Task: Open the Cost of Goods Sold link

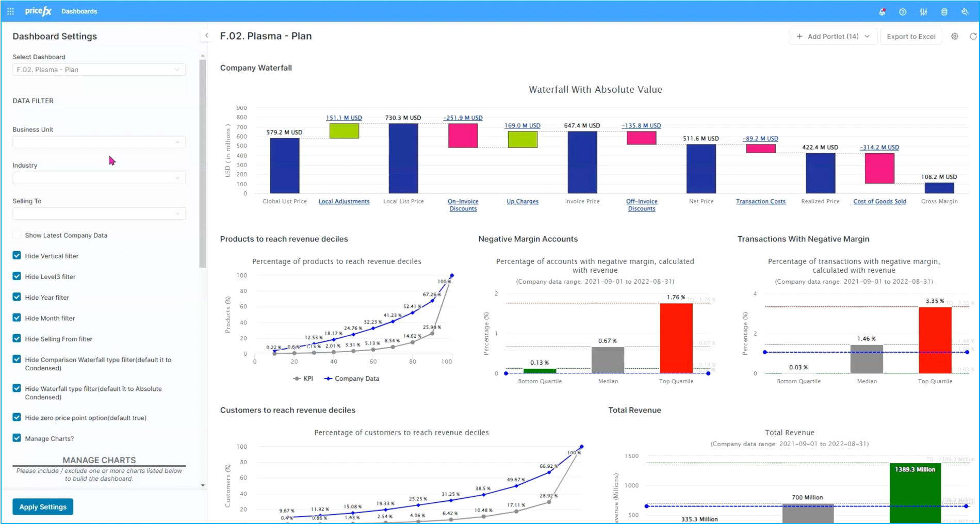Action: pos(879,202)
